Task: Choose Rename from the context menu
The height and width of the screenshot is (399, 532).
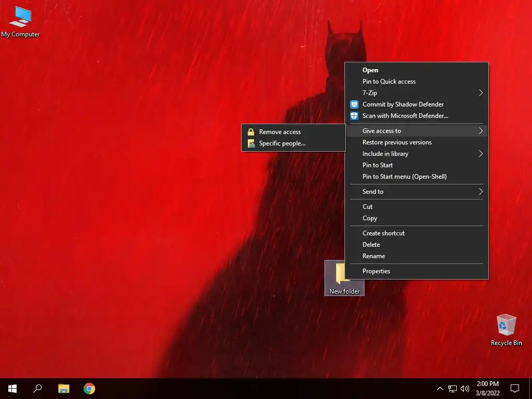Action: (417, 256)
